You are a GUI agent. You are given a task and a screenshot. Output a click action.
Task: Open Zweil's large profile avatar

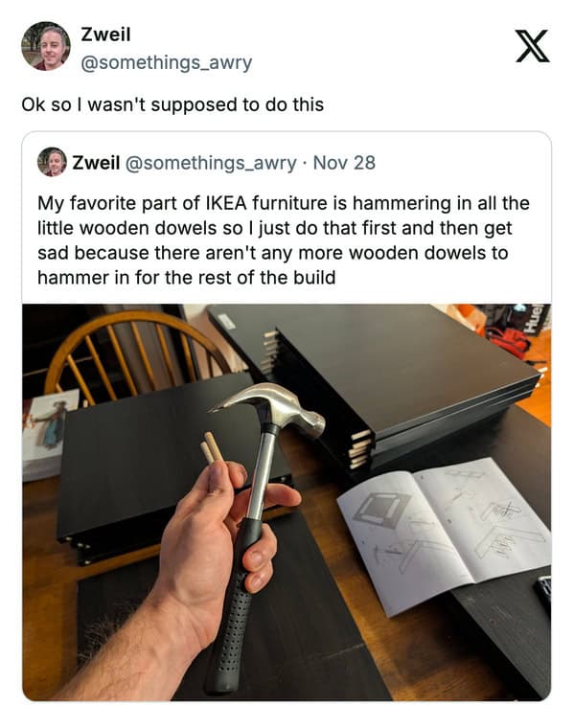tap(45, 46)
